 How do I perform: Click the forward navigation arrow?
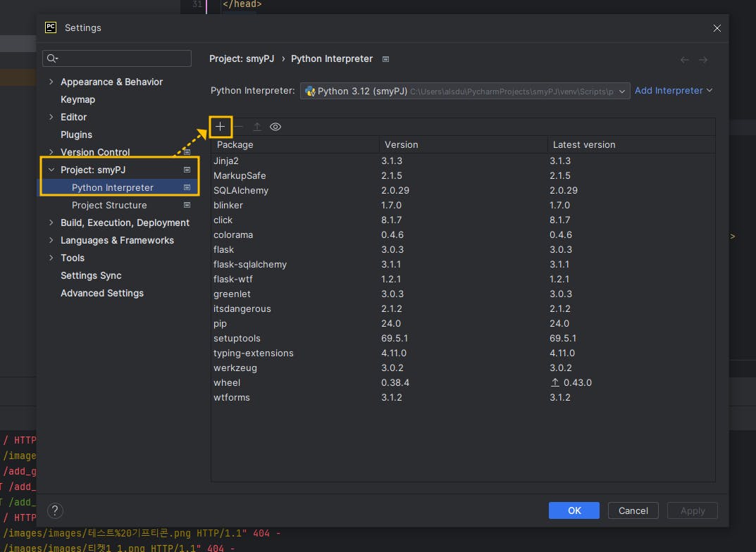click(x=703, y=60)
